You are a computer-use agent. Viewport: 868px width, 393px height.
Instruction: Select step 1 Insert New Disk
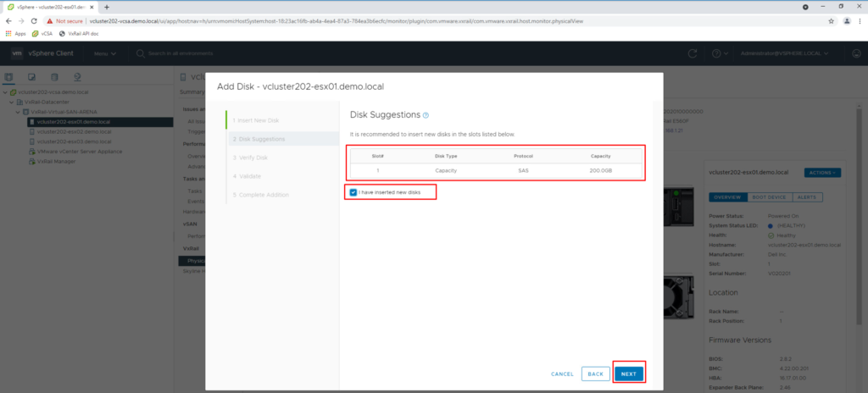[x=283, y=120]
